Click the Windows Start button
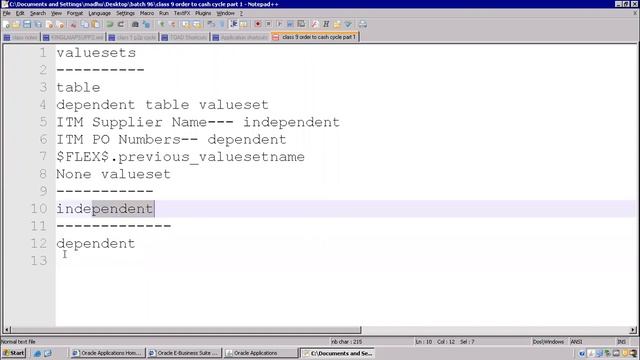Viewport: 640px width, 360px height. pyautogui.click(x=13, y=353)
